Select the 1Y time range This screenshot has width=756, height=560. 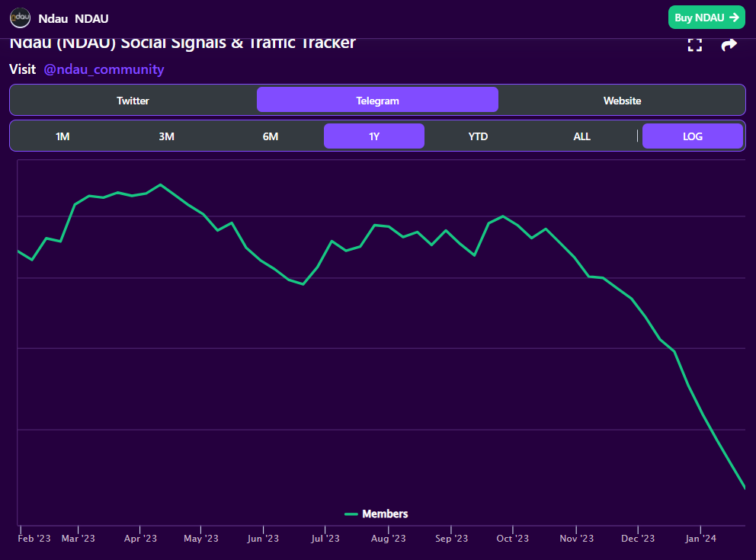374,136
